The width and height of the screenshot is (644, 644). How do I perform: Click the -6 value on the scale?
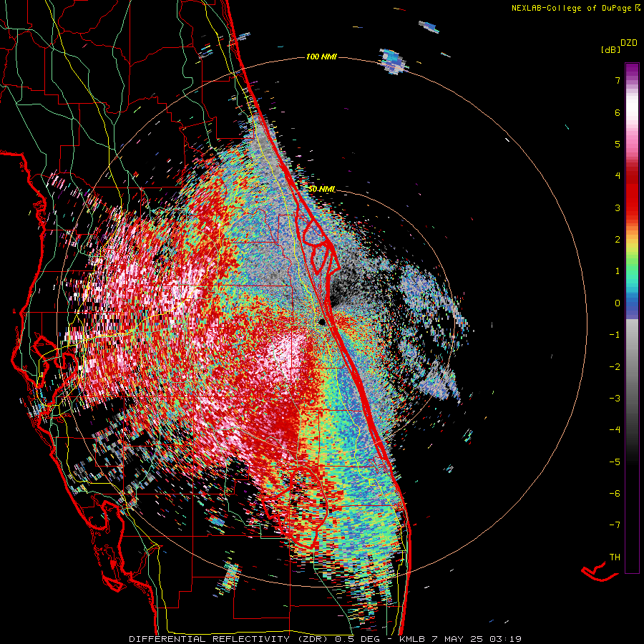(x=615, y=493)
